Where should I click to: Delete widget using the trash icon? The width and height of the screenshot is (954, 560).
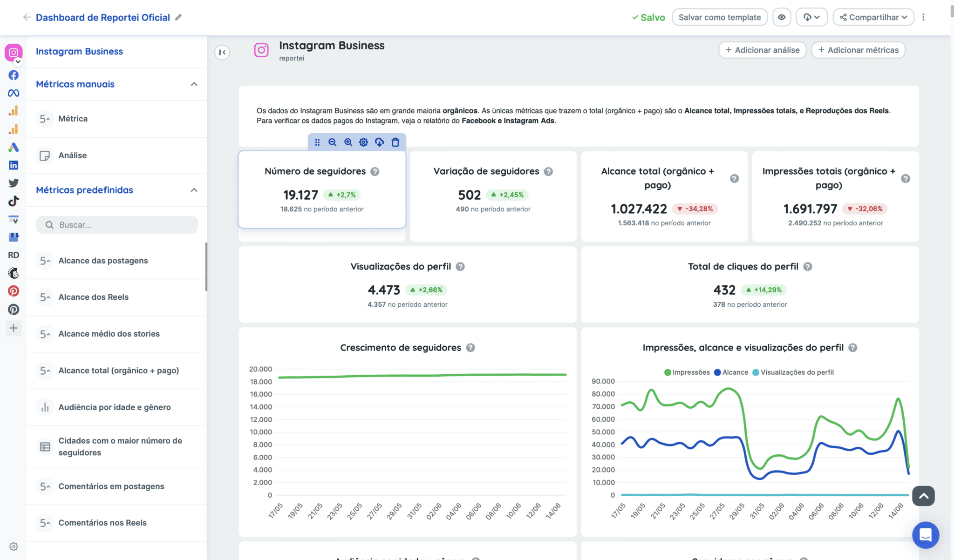(395, 142)
